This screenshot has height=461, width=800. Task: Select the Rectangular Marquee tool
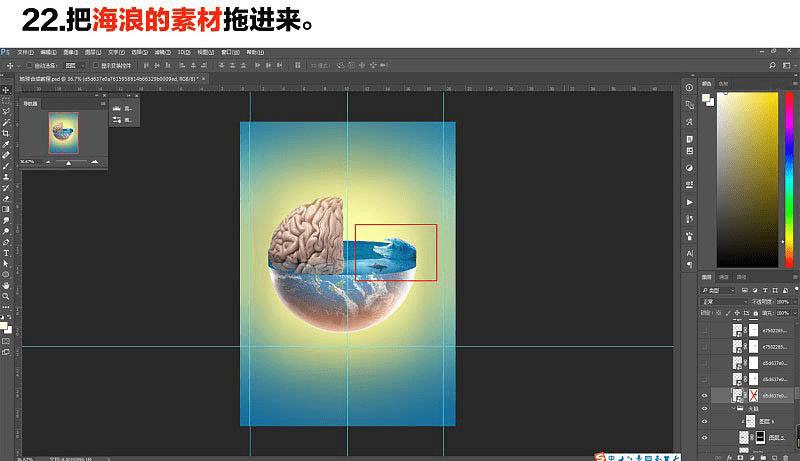(6, 100)
